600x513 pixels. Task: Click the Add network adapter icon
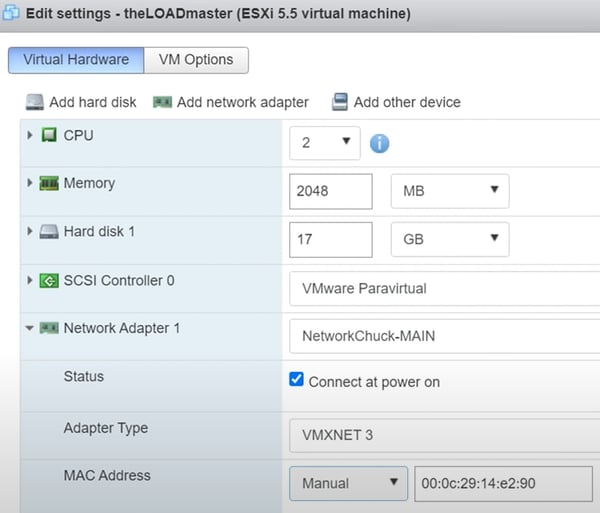(x=162, y=102)
